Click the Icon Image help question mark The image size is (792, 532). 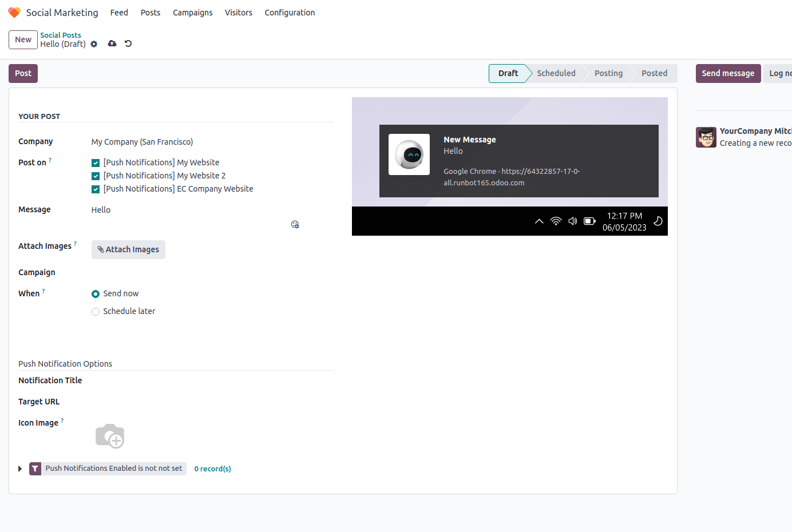pyautogui.click(x=62, y=420)
